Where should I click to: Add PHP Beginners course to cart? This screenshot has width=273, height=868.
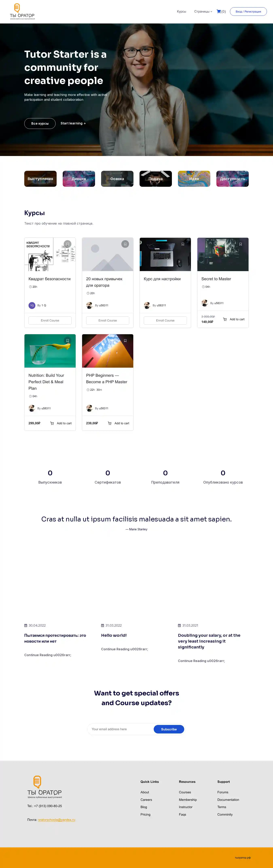(x=119, y=423)
